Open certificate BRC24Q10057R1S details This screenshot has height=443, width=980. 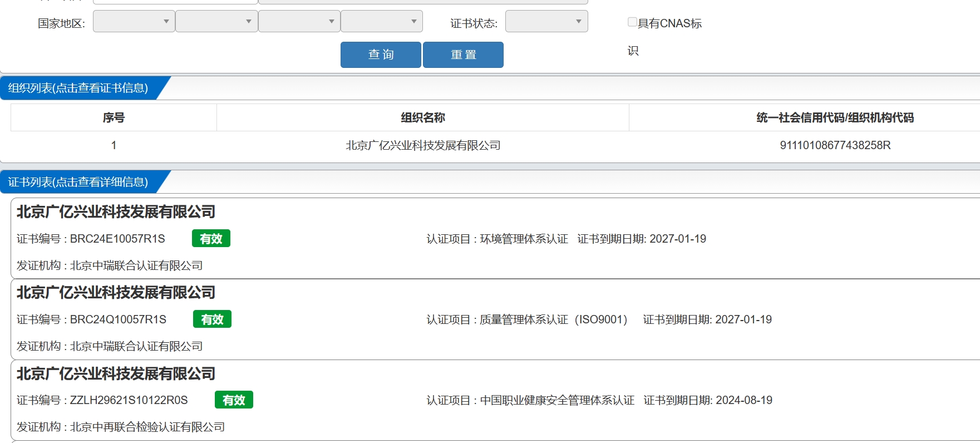coord(118,319)
